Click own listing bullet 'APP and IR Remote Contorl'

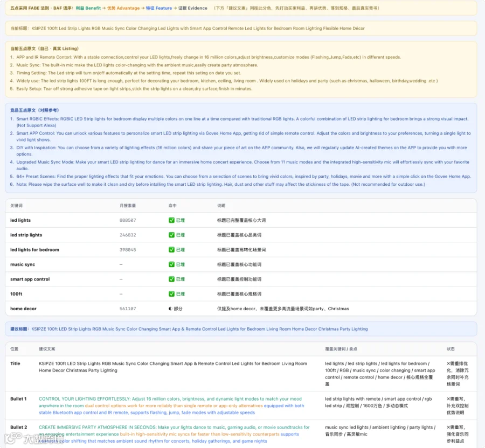209,57
